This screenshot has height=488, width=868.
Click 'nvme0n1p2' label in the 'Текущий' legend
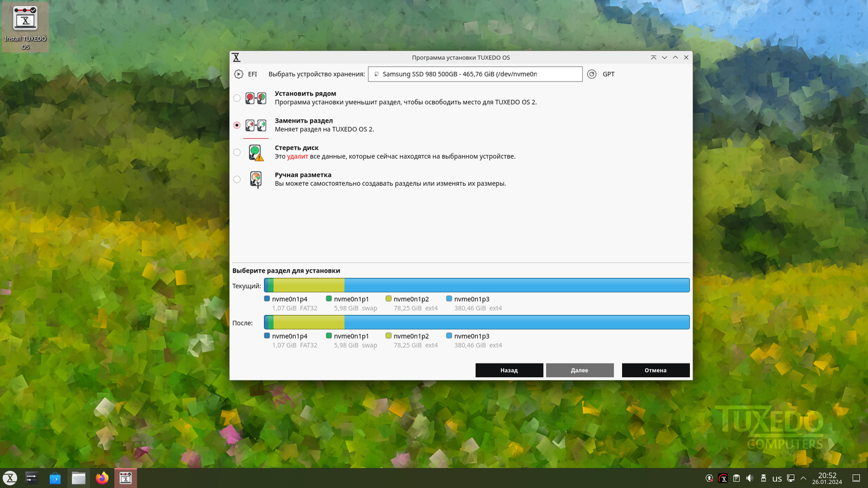pos(411,299)
